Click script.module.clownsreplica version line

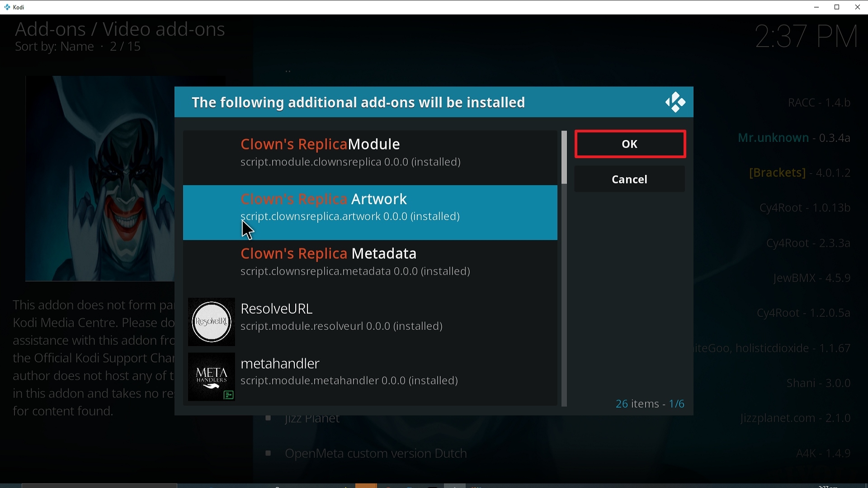pos(350,162)
